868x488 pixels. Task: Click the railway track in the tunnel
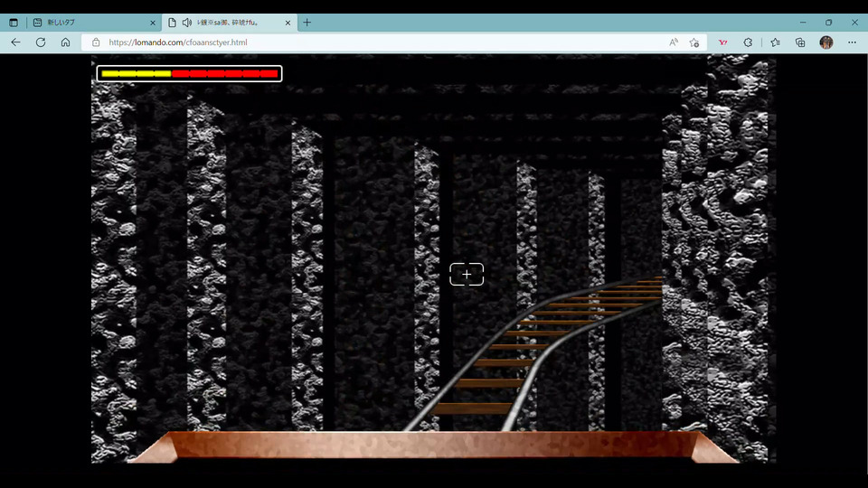(532, 354)
